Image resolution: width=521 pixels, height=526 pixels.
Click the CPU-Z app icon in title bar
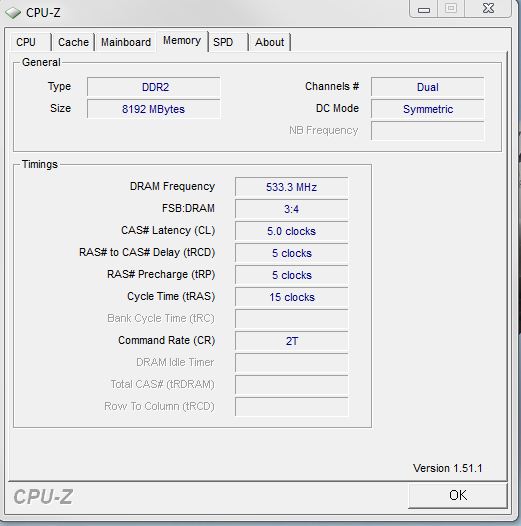coord(13,13)
